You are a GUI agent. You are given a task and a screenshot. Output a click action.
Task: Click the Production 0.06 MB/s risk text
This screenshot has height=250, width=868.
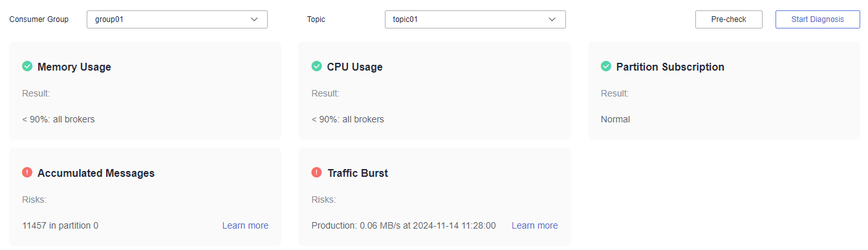pyautogui.click(x=404, y=225)
